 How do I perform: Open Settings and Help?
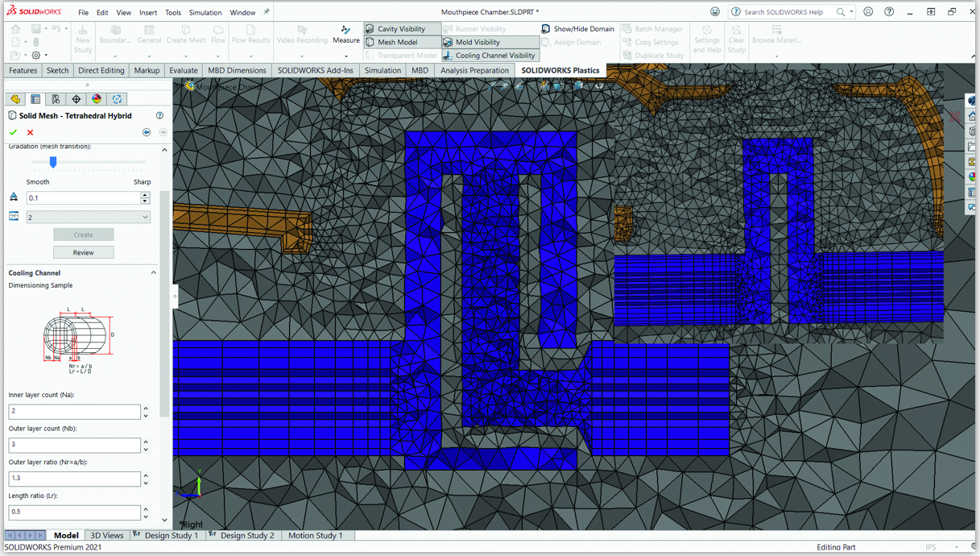[x=706, y=39]
